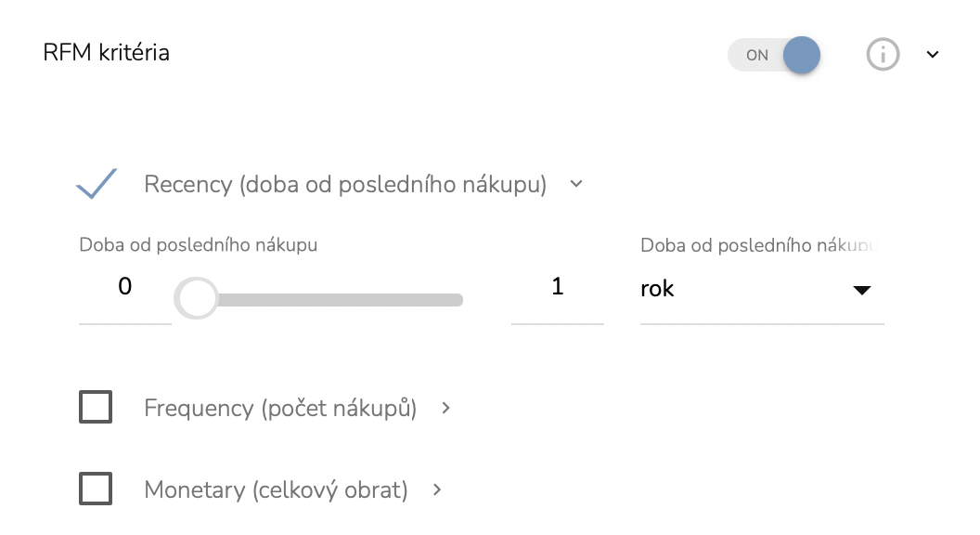Expand Monetary section with its chevron
This screenshot has height=535, width=980.
coord(438,489)
